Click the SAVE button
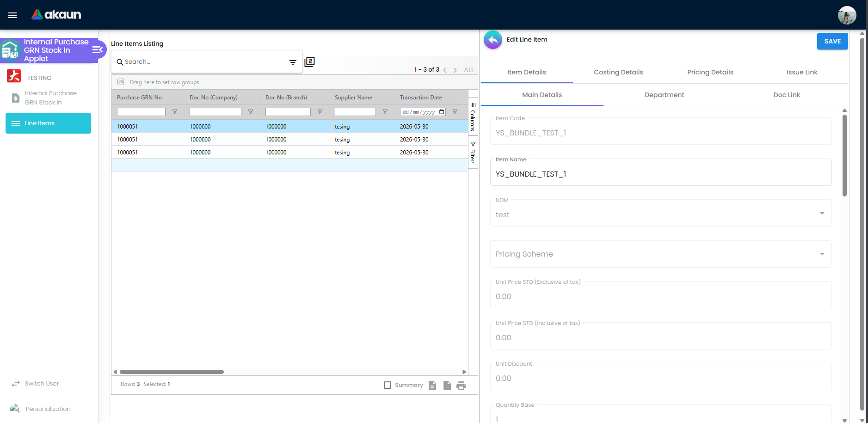The width and height of the screenshot is (868, 423). click(832, 41)
